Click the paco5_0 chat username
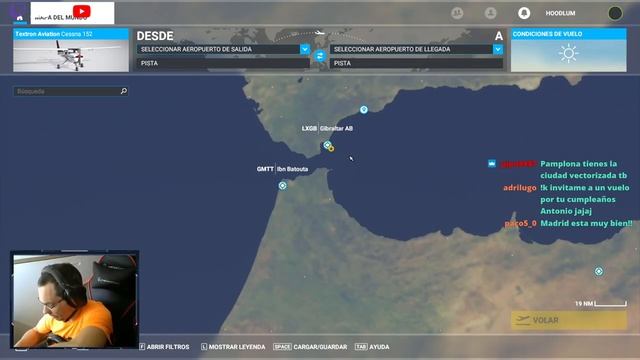Screen dimensions: 640x360 (x=520, y=223)
